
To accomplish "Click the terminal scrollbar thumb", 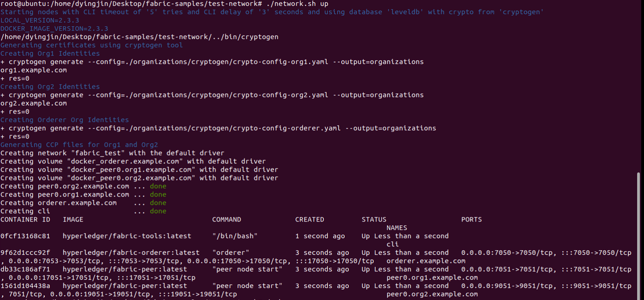I will click(639, 236).
